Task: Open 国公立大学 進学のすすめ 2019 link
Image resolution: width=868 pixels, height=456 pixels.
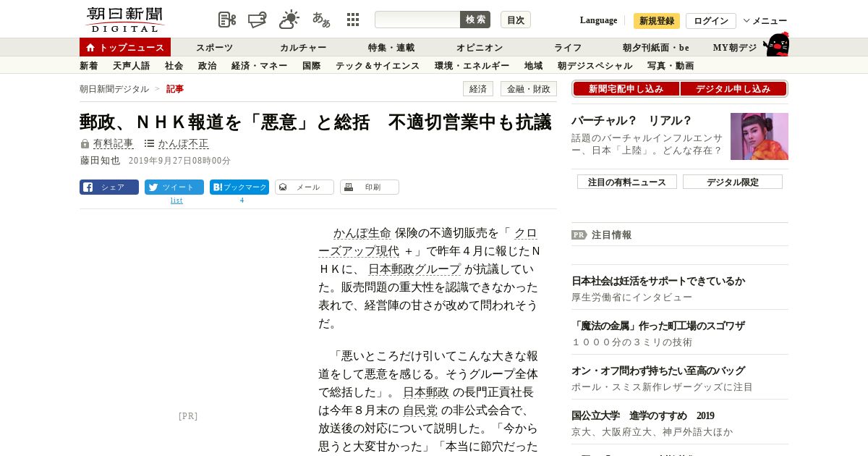Action: [x=643, y=415]
